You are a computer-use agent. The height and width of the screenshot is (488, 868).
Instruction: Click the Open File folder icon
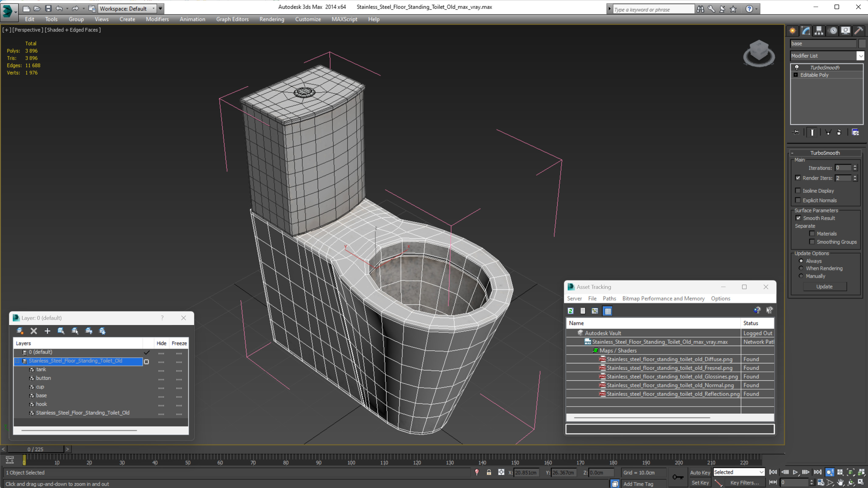pyautogui.click(x=37, y=9)
